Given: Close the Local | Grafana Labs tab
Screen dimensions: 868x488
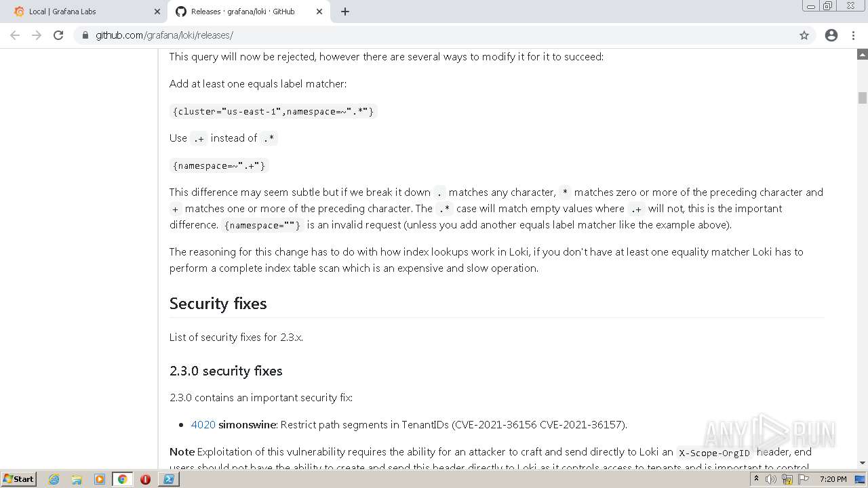Looking at the screenshot, I should pos(157,12).
